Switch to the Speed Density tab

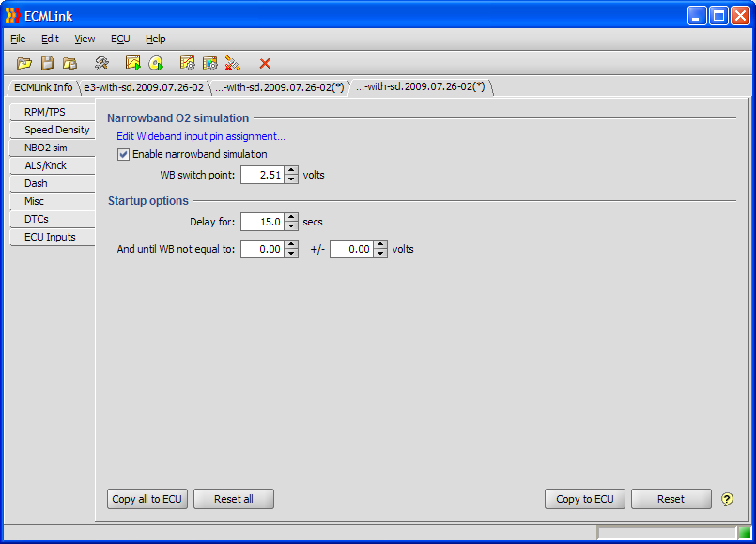pos(56,130)
